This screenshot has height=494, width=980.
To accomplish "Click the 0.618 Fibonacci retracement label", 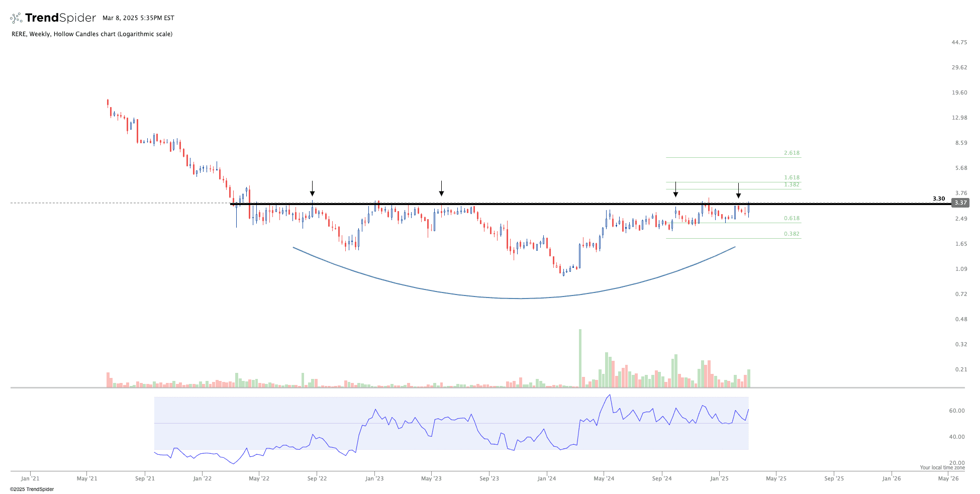I will (x=792, y=218).
